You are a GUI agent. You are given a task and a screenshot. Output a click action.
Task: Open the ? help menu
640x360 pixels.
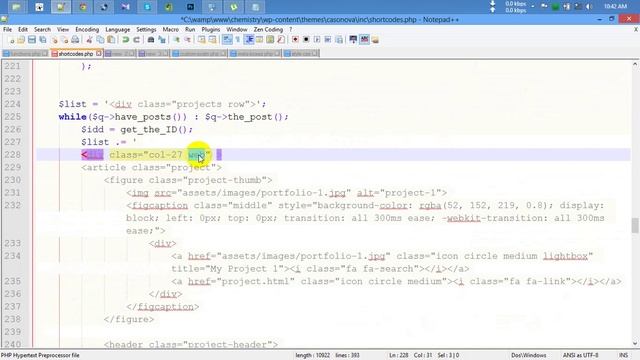[x=291, y=29]
